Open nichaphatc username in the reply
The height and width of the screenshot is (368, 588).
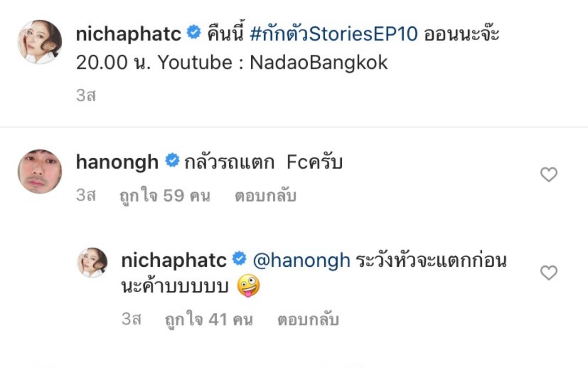pos(174,261)
